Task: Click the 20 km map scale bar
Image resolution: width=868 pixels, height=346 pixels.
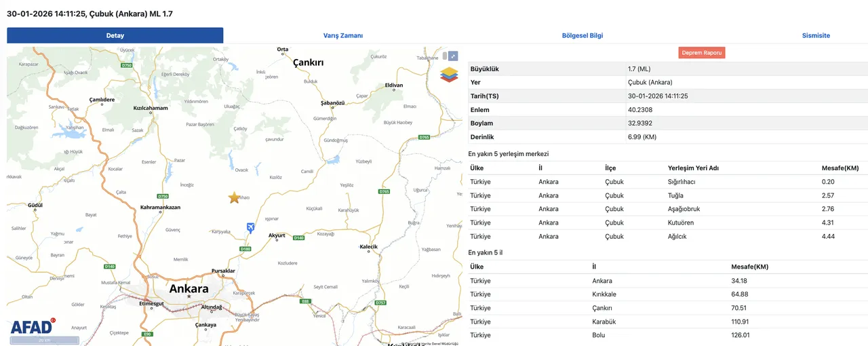Action: [45, 341]
